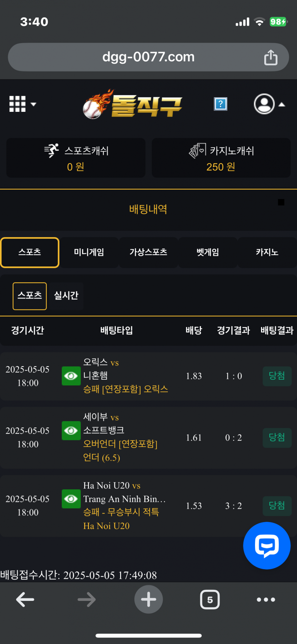
Task: Open the user profile avatar icon
Action: (x=264, y=104)
